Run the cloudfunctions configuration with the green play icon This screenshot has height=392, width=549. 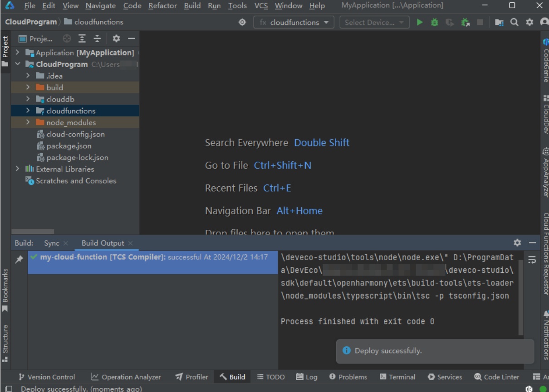(420, 22)
